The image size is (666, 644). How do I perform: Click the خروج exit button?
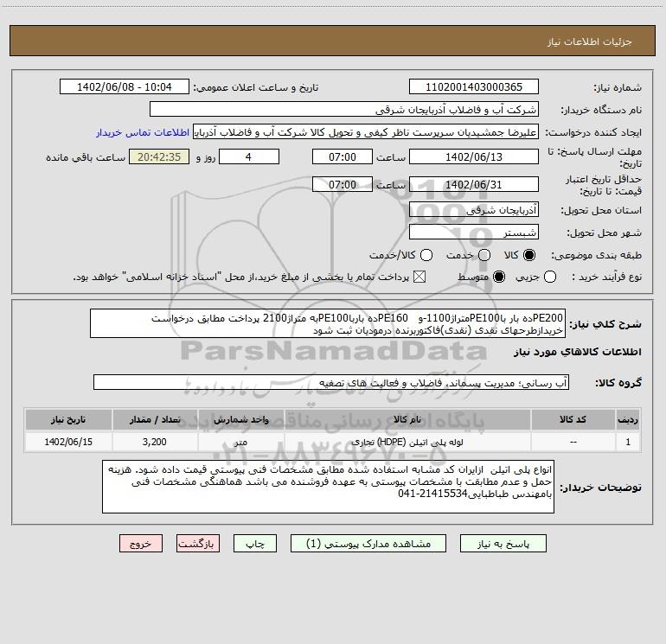(141, 544)
